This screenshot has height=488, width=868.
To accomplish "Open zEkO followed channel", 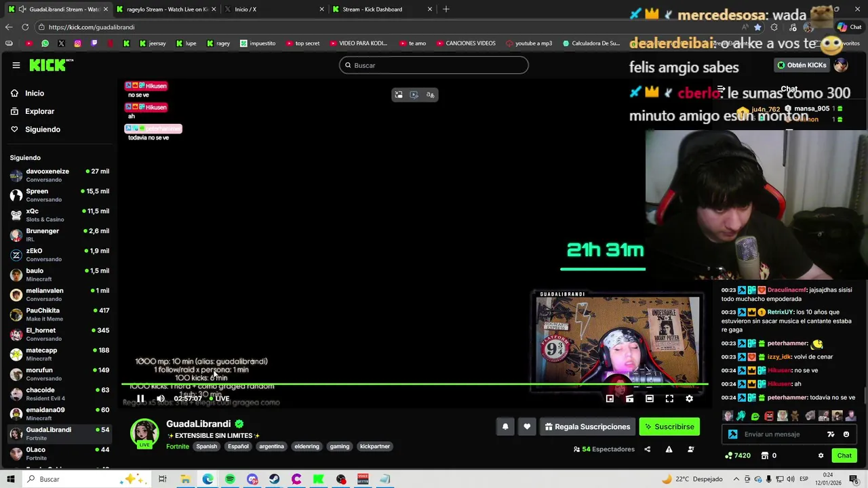I will (x=60, y=255).
